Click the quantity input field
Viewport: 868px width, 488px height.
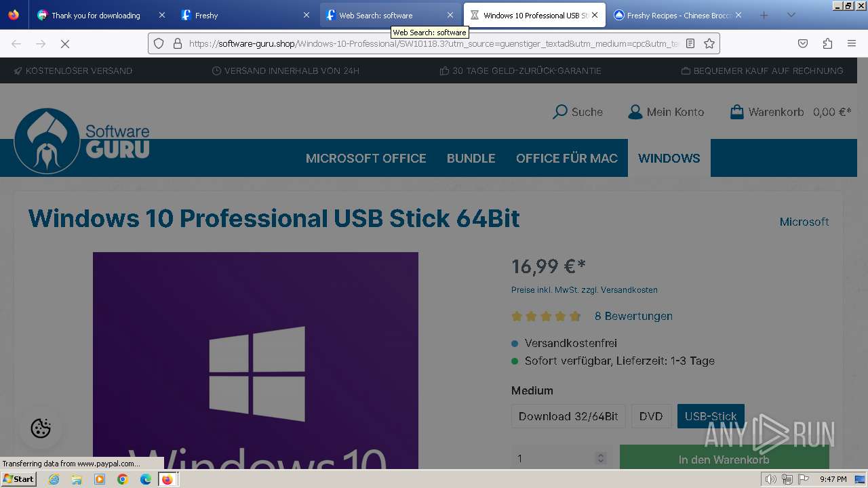tap(553, 459)
